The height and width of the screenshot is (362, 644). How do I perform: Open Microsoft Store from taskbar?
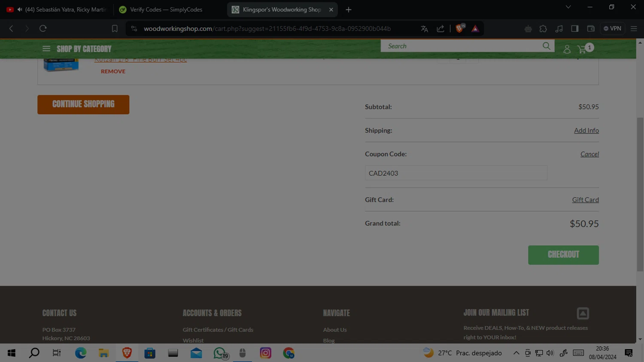click(150, 353)
